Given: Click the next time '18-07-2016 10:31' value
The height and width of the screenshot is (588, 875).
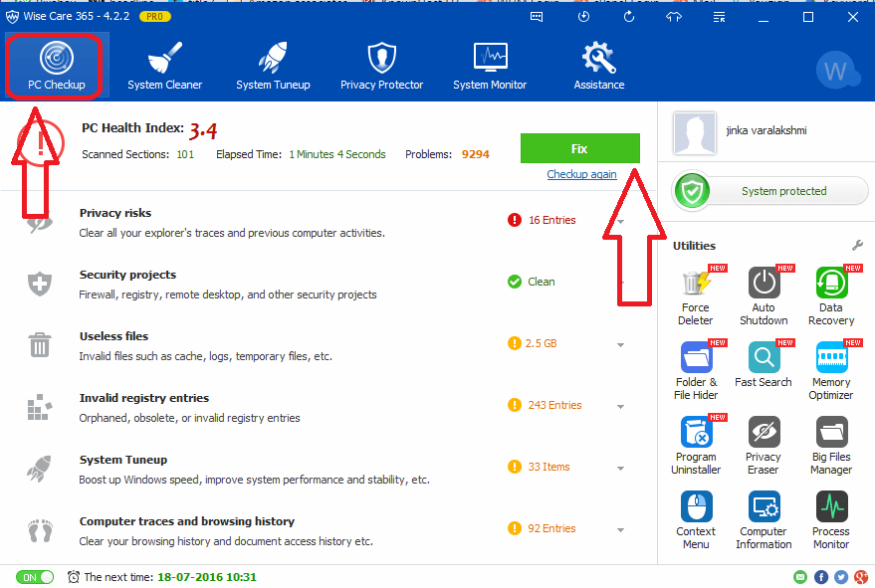Looking at the screenshot, I should click(x=207, y=577).
